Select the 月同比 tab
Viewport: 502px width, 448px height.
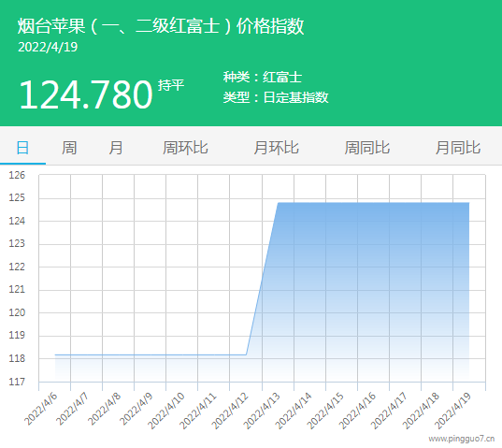pyautogui.click(x=458, y=148)
